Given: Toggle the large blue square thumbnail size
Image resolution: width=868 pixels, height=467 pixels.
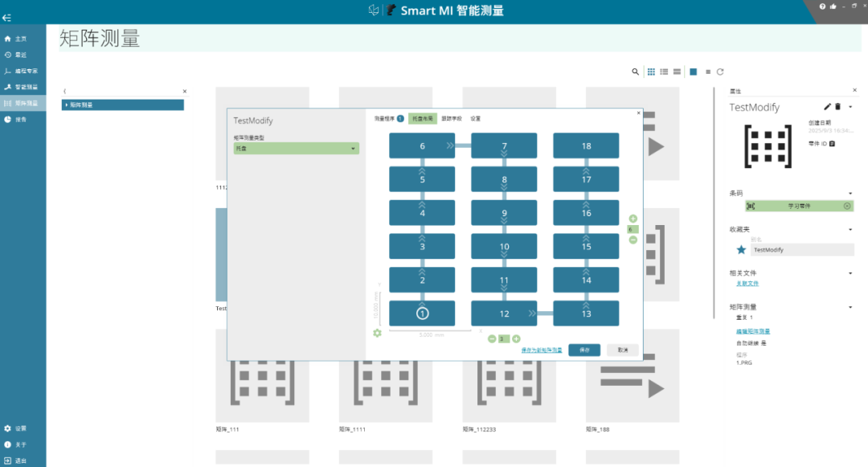Looking at the screenshot, I should pos(693,72).
